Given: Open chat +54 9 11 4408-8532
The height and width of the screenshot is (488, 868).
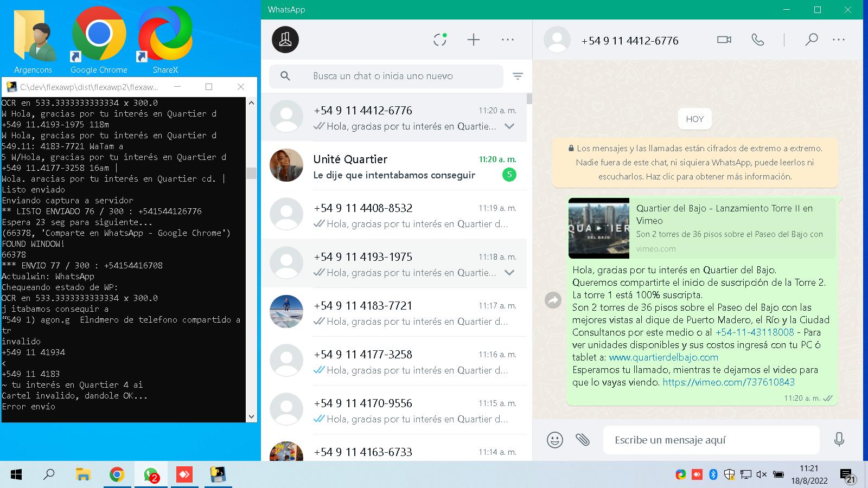Looking at the screenshot, I should (394, 215).
